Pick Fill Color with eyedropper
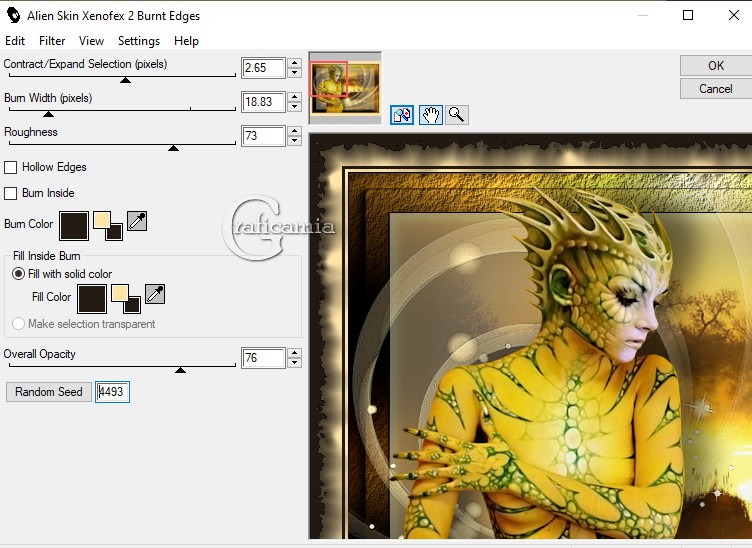Screen dimensions: 752x548 pyautogui.click(x=155, y=294)
